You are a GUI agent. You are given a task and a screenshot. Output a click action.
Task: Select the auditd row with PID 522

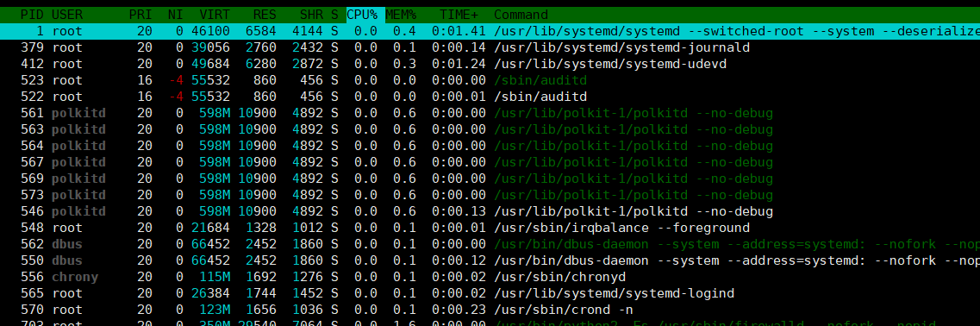(490, 97)
